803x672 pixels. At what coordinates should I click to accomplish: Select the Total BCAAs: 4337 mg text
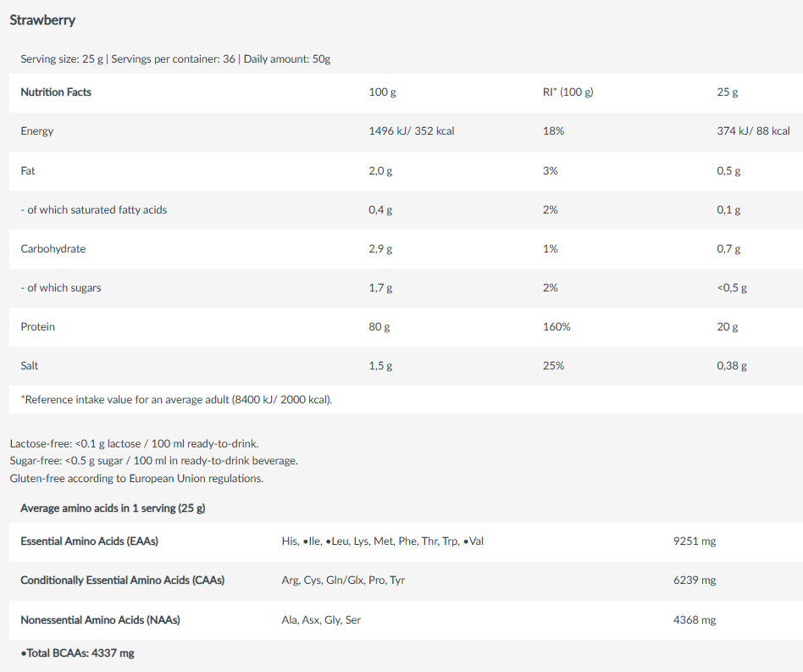tap(77, 653)
